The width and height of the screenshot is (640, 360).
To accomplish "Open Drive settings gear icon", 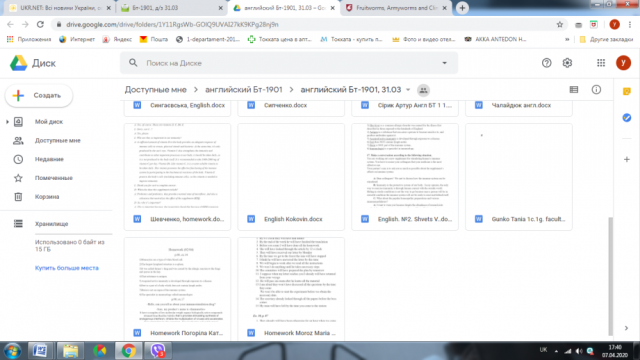I will tap(567, 63).
